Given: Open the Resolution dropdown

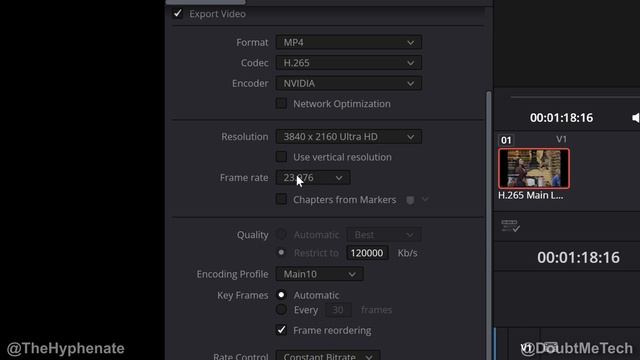Looking at the screenshot, I should (x=349, y=137).
